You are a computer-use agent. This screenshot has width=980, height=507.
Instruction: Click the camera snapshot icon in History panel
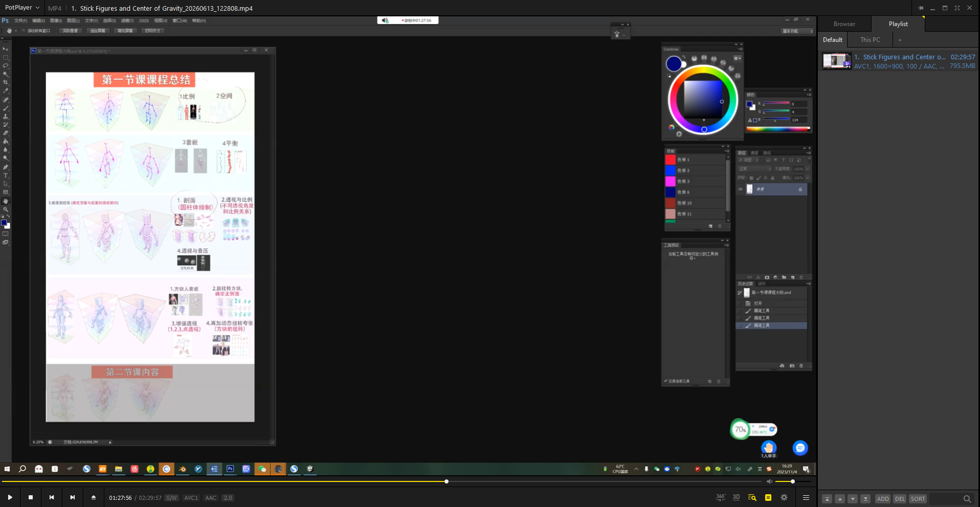point(792,366)
